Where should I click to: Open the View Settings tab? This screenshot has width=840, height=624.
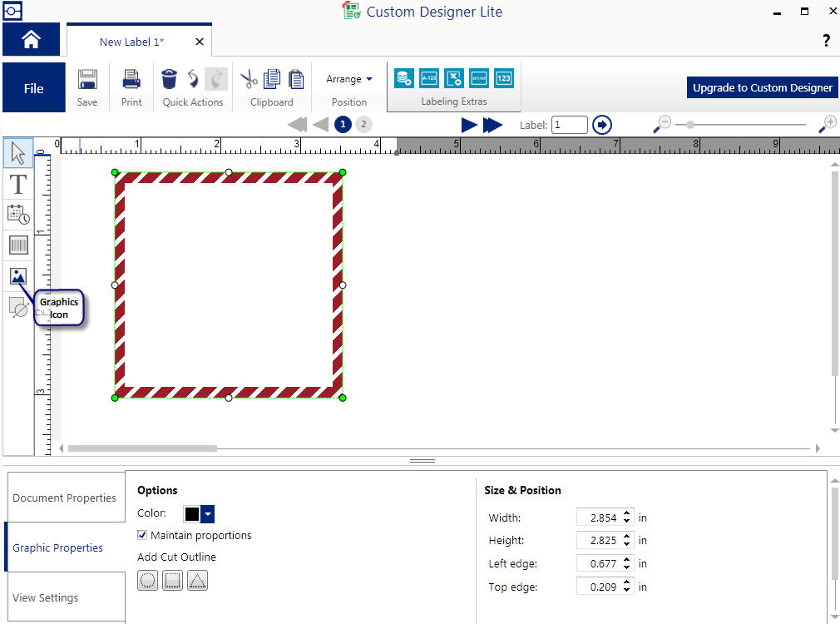pyautogui.click(x=46, y=597)
